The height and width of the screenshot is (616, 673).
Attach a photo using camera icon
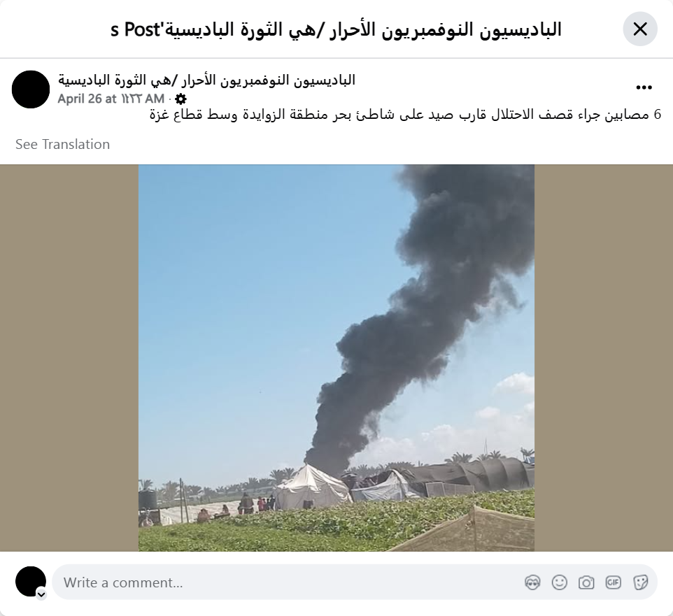click(586, 582)
